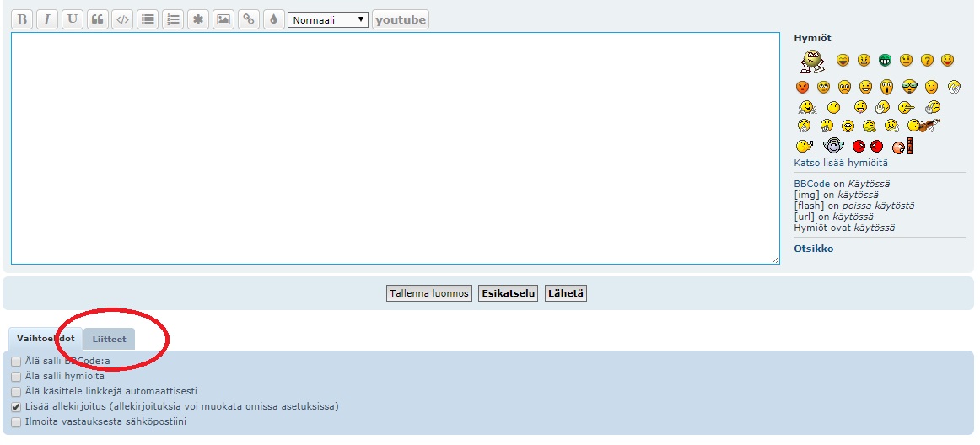The image size is (980, 445).
Task: Click the text area resize handle
Action: [x=776, y=260]
